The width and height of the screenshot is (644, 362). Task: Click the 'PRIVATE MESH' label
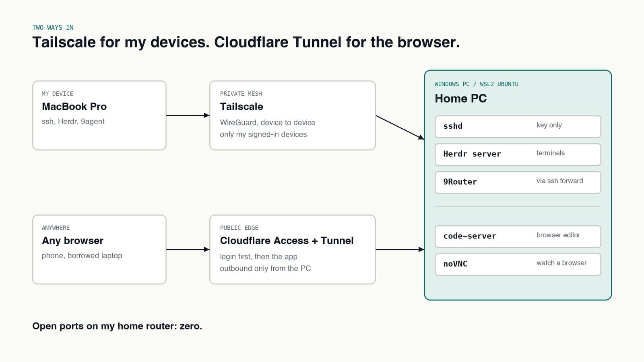pos(241,94)
